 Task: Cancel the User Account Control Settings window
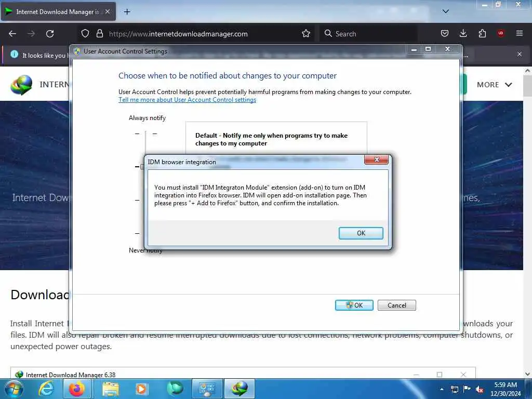click(x=396, y=305)
